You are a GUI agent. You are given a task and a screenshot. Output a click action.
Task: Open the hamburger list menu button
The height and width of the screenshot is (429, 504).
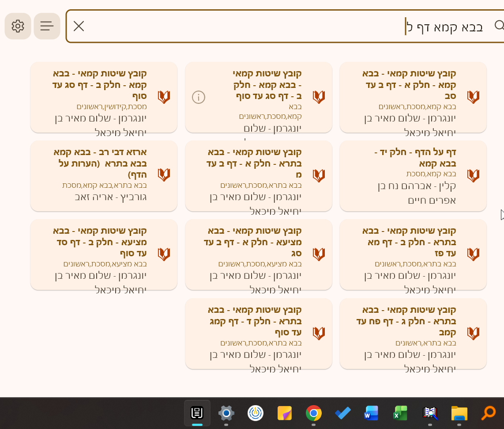(x=47, y=26)
